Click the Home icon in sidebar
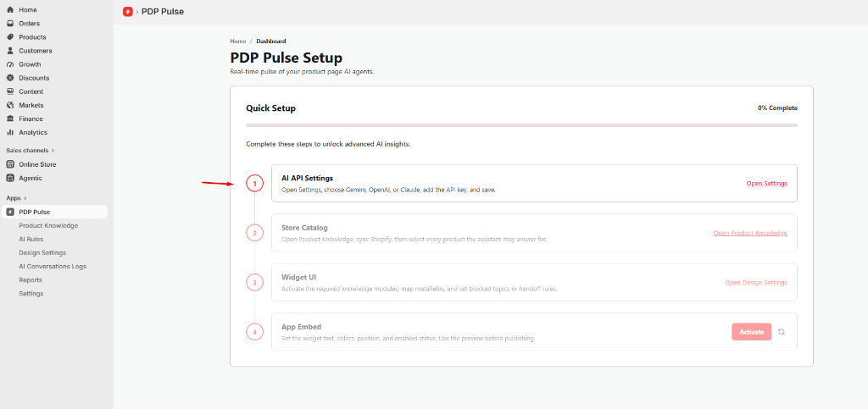Screen dimensions: 868x409 [x=10, y=10]
